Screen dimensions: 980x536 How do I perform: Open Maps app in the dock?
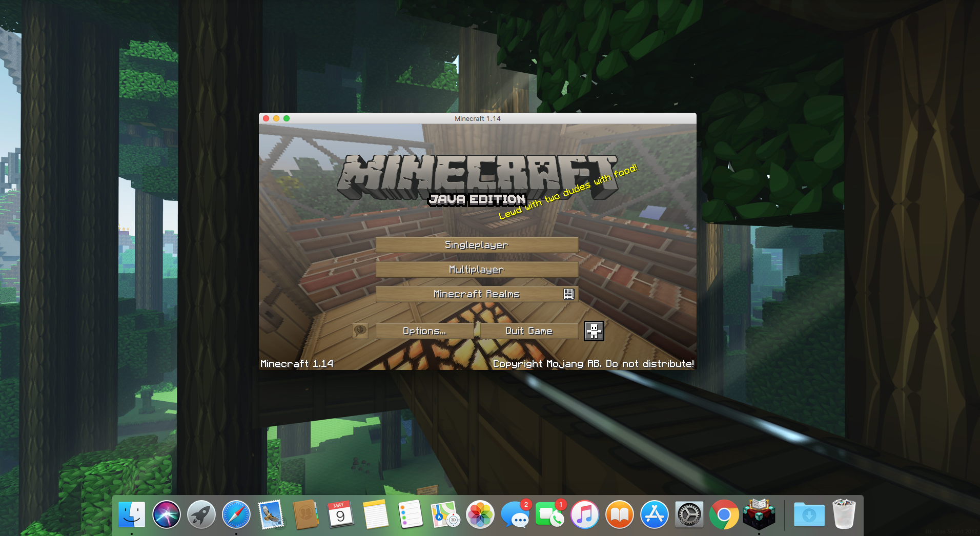point(445,514)
